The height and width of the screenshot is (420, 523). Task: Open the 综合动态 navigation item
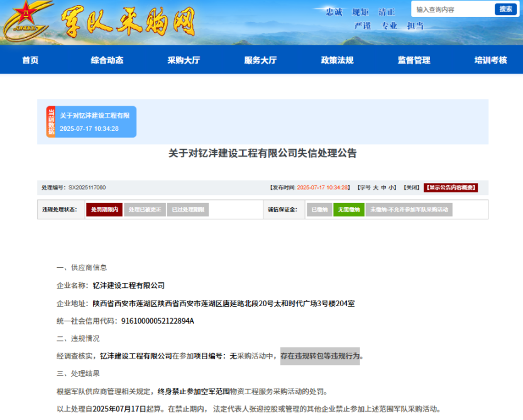click(107, 60)
